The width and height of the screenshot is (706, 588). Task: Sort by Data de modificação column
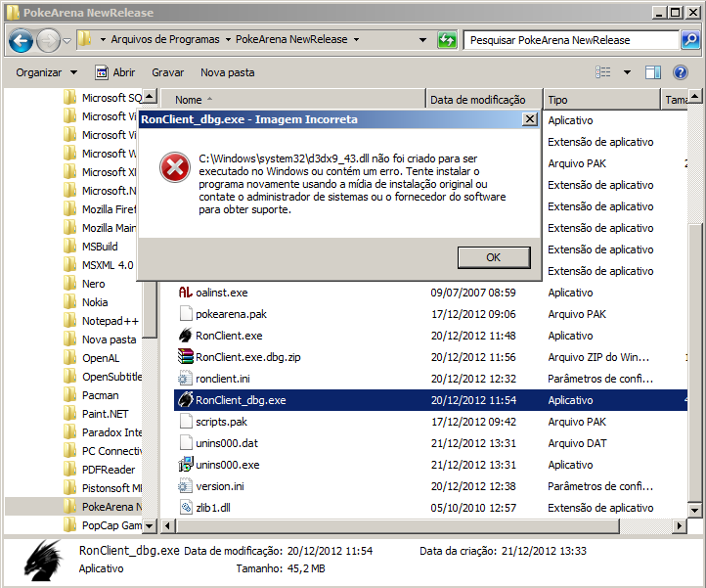coord(484,100)
